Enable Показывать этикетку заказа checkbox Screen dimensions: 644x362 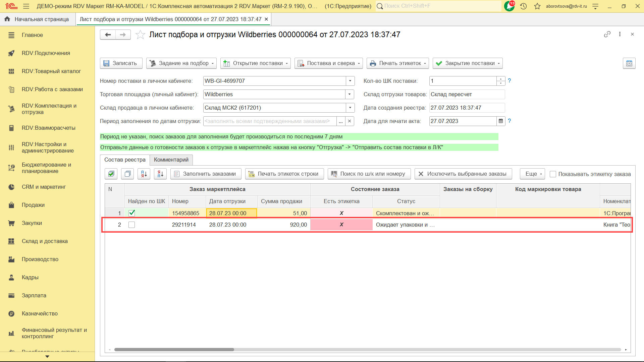[x=553, y=174]
